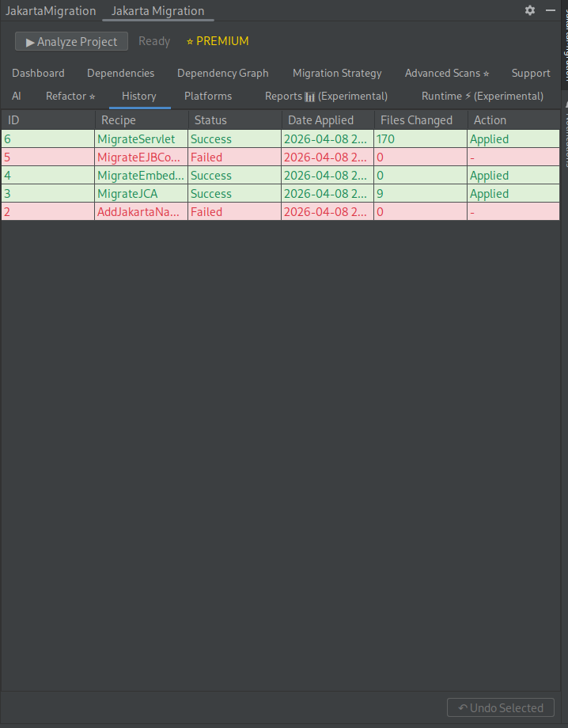Click ID cell 4
This screenshot has width=568, height=728.
coord(47,176)
